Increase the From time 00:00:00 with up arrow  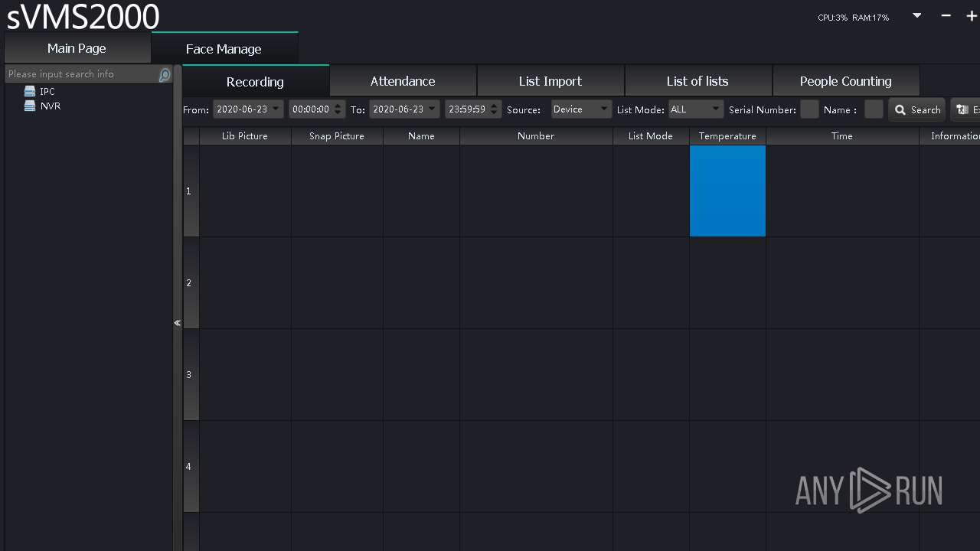pyautogui.click(x=338, y=106)
